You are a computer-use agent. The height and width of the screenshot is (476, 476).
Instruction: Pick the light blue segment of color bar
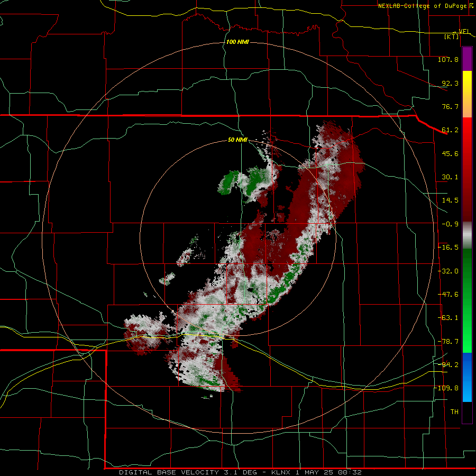(x=467, y=390)
